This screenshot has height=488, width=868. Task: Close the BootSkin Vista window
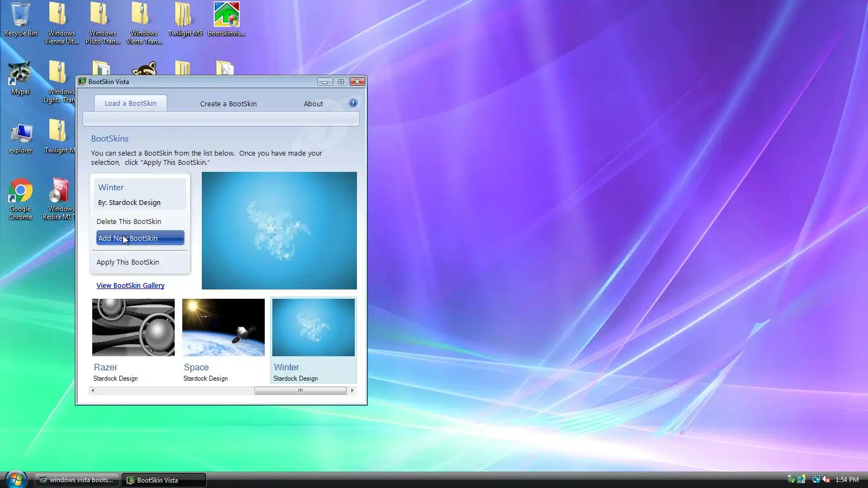coord(357,82)
